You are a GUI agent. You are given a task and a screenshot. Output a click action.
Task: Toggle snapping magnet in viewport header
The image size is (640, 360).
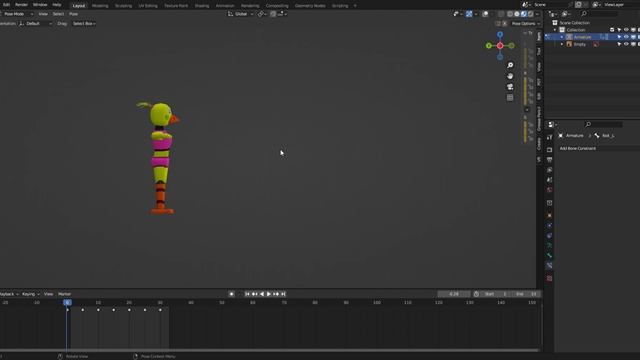coord(273,14)
